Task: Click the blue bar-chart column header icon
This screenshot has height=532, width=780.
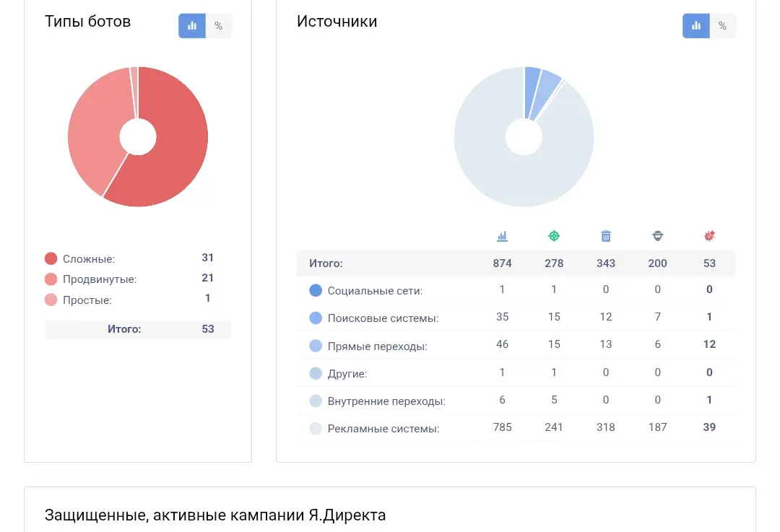Action: tap(502, 236)
